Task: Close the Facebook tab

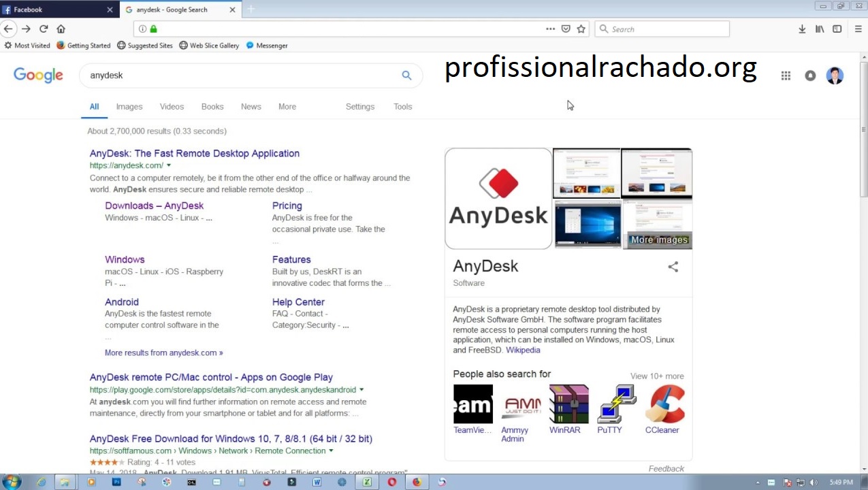Action: pos(111,10)
